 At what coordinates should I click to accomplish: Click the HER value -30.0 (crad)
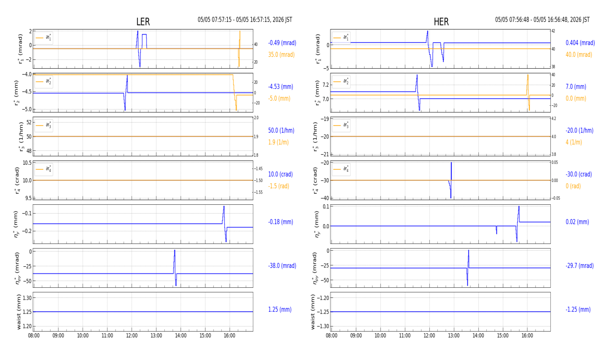tap(579, 174)
